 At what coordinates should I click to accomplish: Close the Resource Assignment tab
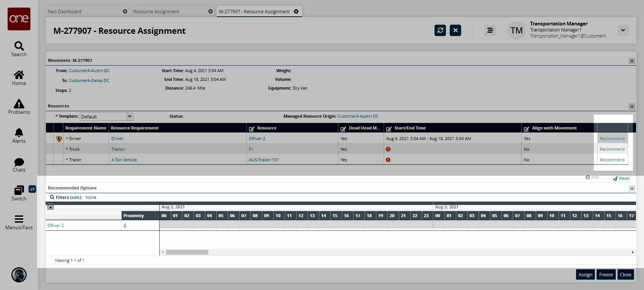211,11
